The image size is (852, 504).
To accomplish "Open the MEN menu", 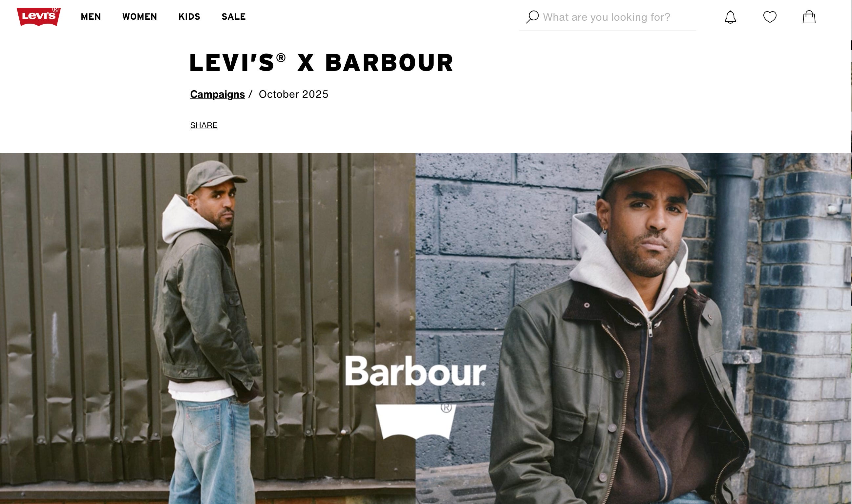I will click(x=91, y=17).
